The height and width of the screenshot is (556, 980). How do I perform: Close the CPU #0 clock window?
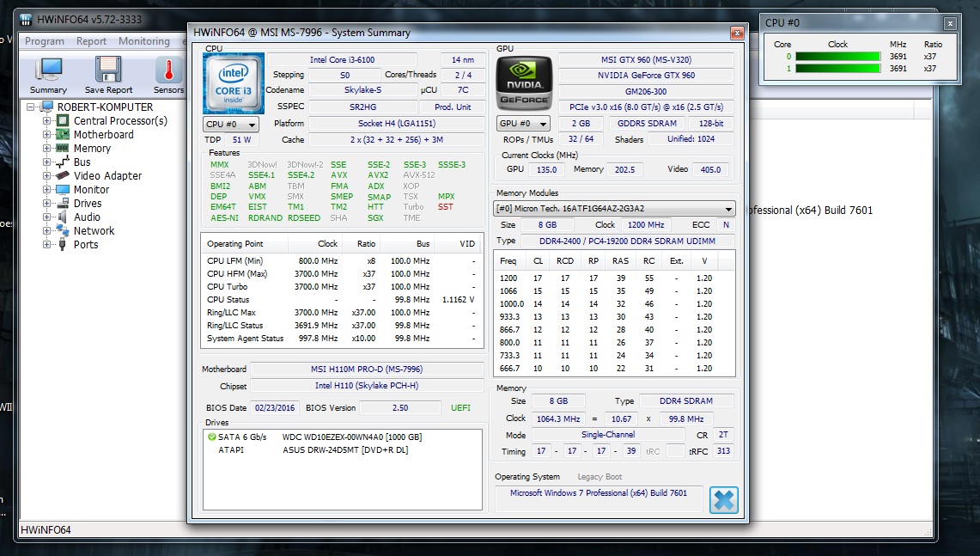[x=950, y=24]
